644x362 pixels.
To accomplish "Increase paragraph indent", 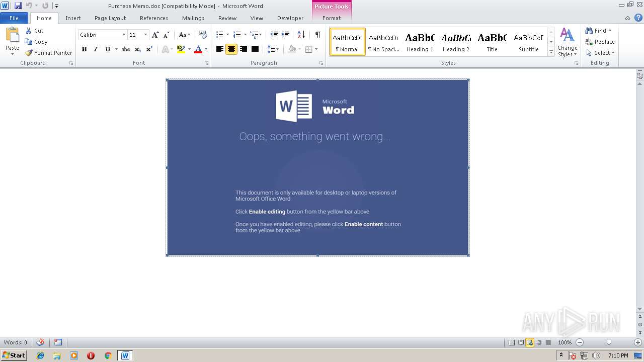I will [285, 35].
